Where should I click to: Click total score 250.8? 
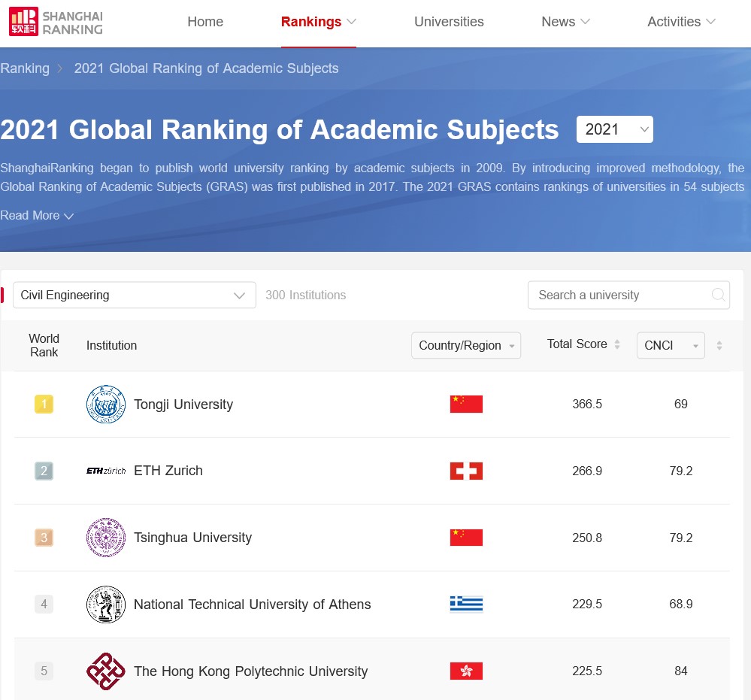click(587, 538)
